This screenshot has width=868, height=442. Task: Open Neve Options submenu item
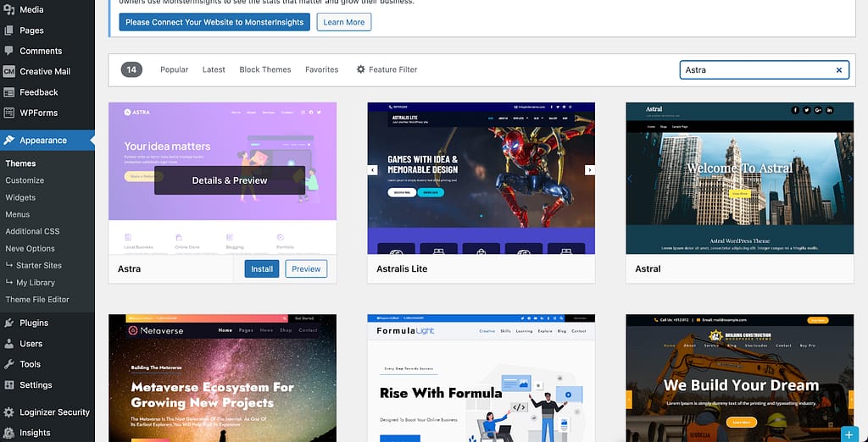30,249
